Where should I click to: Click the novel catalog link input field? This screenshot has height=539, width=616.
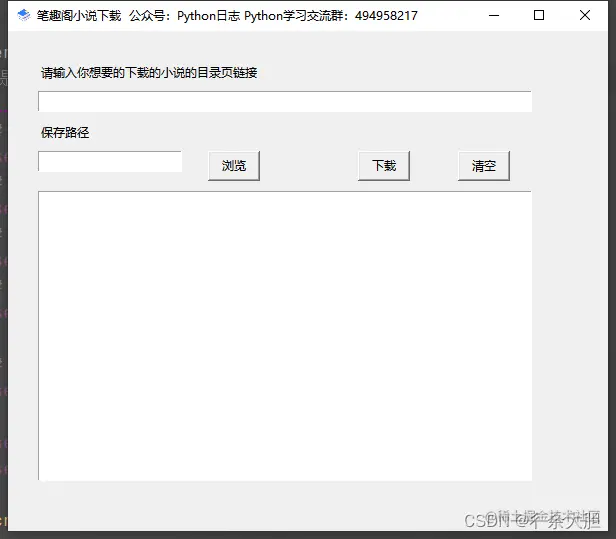pyautogui.click(x=285, y=101)
